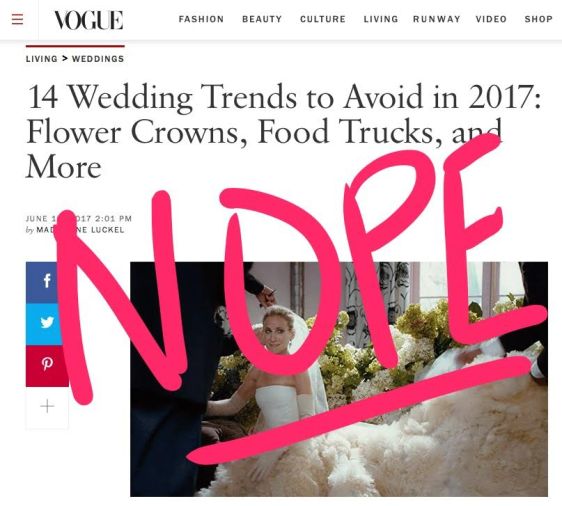Click the Vogue logo
The height and width of the screenshot is (506, 562).
pos(89,20)
